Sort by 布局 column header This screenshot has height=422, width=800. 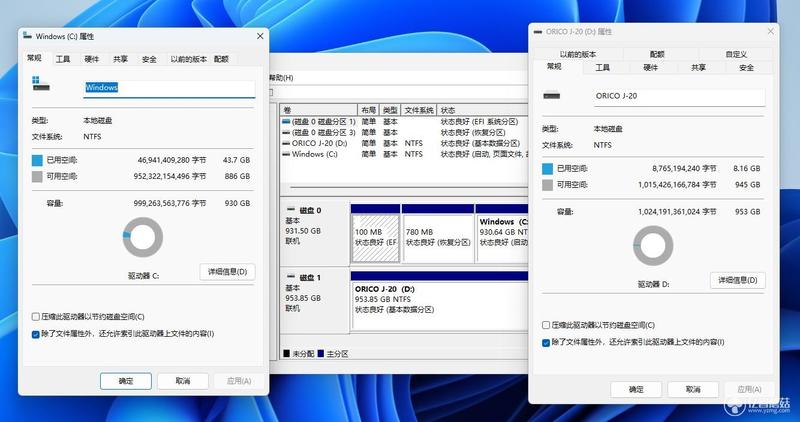[368, 110]
